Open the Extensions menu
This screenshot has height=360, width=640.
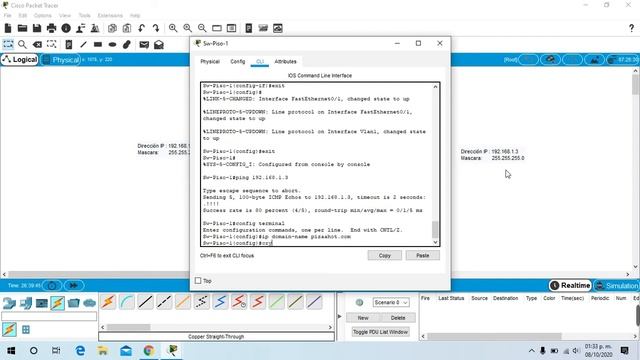[x=110, y=16]
